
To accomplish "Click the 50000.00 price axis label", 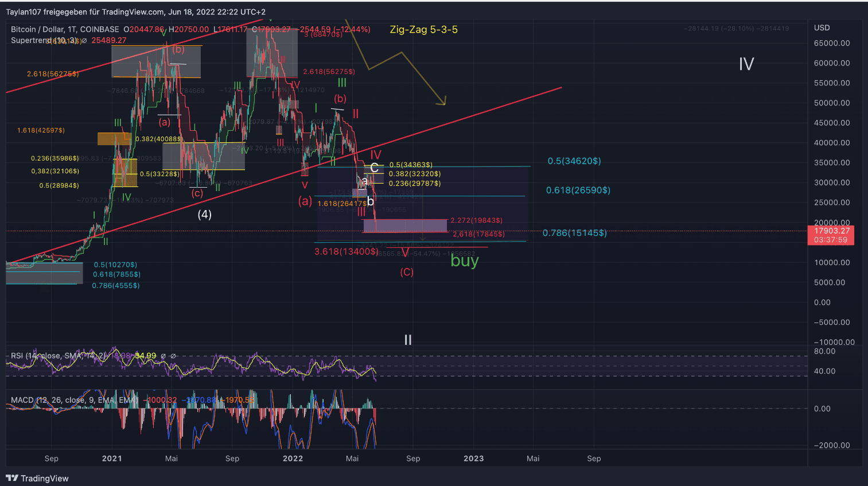I will [832, 103].
